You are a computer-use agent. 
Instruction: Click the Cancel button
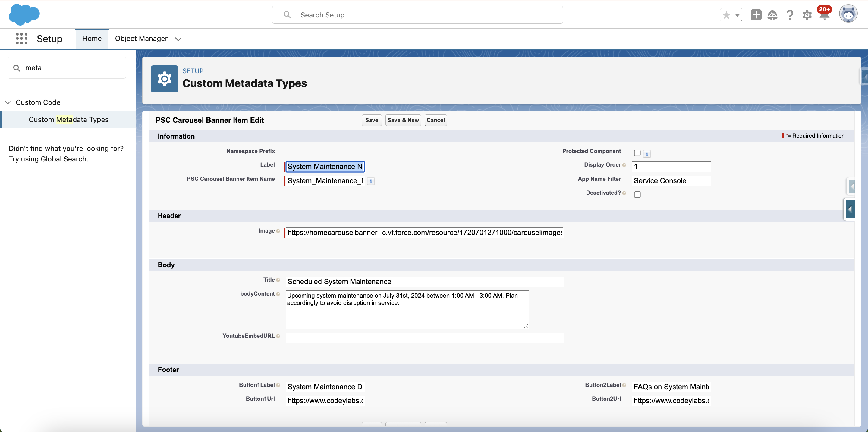coord(435,120)
